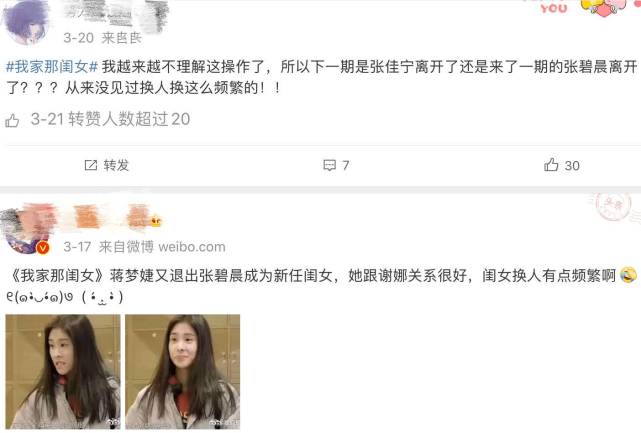The image size is (641, 433).
Task: Click the laughing-crying emoji in second post
Action: 628,275
